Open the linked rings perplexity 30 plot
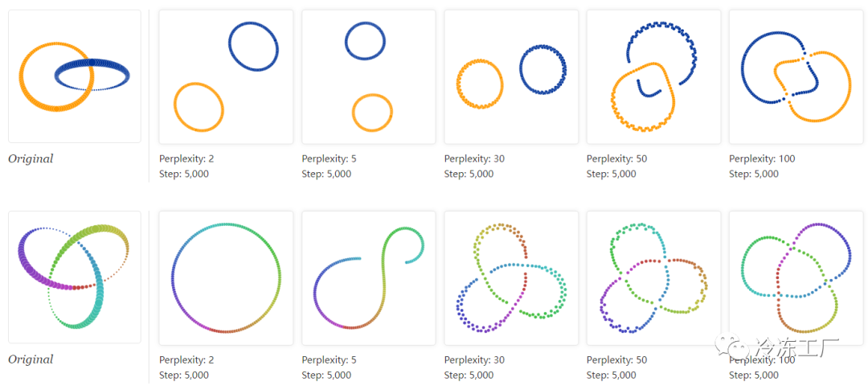The image size is (868, 386). pos(511,76)
